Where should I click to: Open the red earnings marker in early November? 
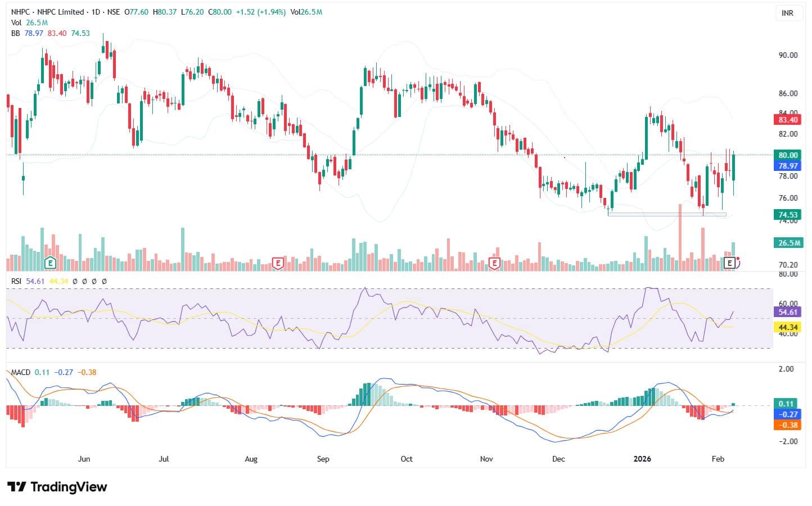pos(494,263)
